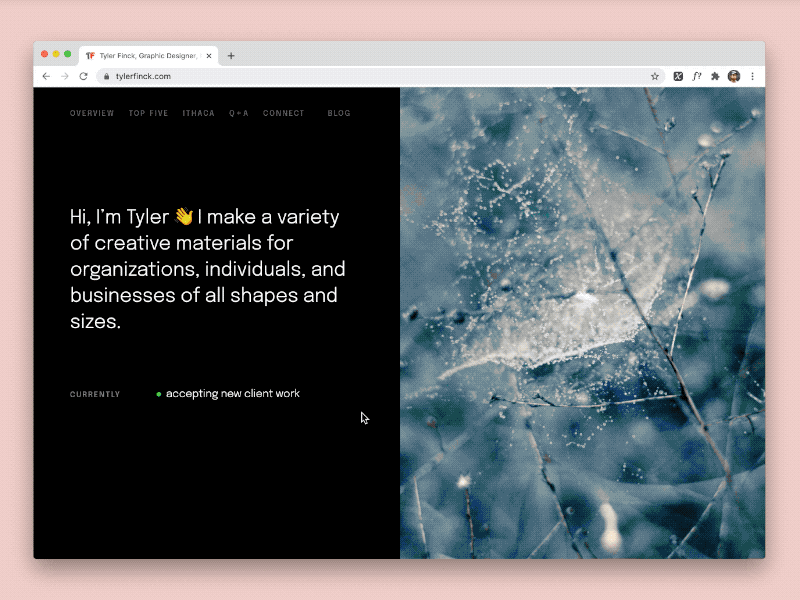Open site security info via the padlock
Viewport: 800px width, 600px height.
[105, 75]
